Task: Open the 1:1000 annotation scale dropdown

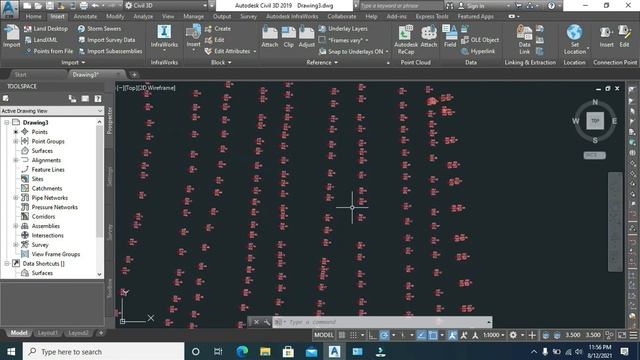Action: [494, 335]
